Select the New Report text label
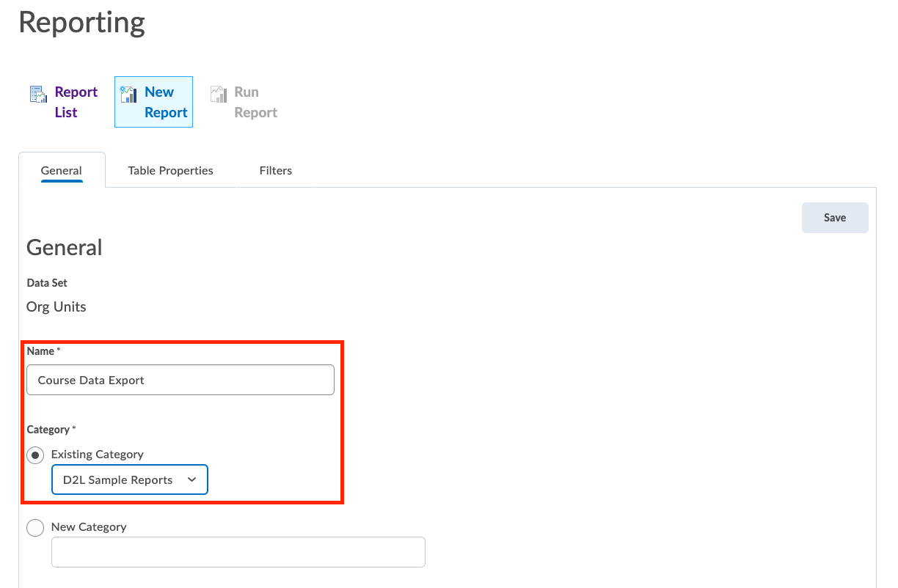This screenshot has height=588, width=898. click(166, 102)
